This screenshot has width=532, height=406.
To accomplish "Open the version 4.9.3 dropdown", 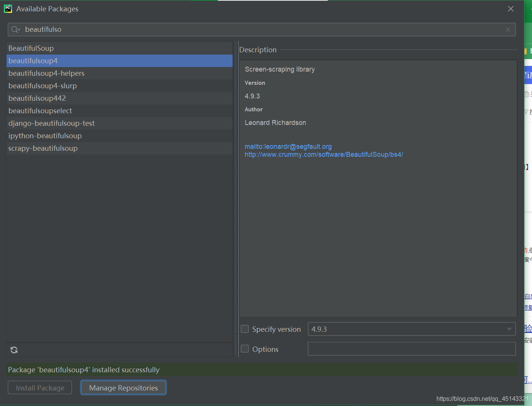I will coord(412,329).
